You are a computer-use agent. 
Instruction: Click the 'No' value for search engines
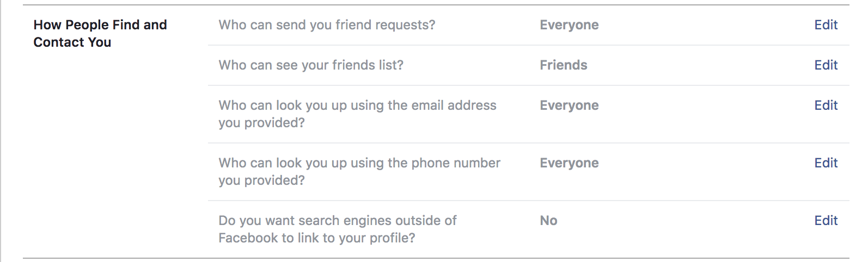coord(548,221)
